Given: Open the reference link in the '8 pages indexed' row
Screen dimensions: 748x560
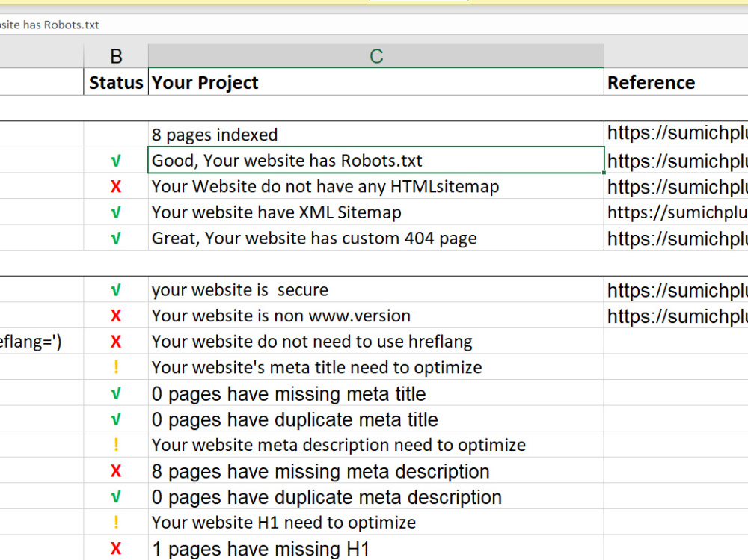Looking at the screenshot, I should click(x=678, y=133).
